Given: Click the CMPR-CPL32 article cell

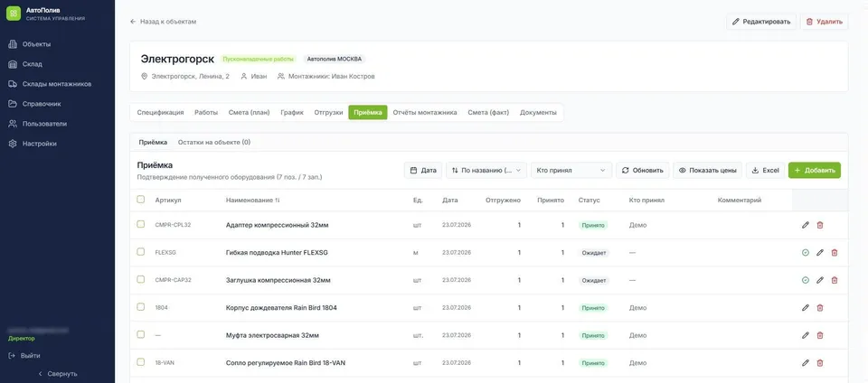Looking at the screenshot, I should [173, 225].
